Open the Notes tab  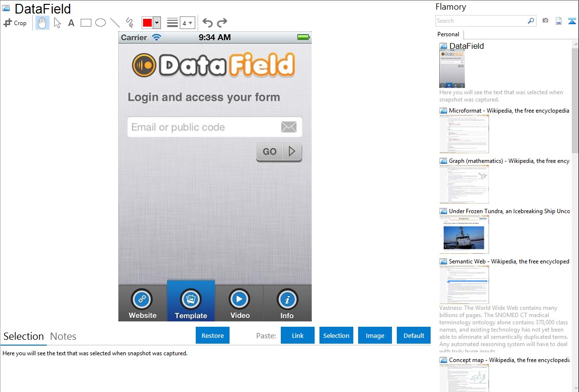[x=63, y=336]
